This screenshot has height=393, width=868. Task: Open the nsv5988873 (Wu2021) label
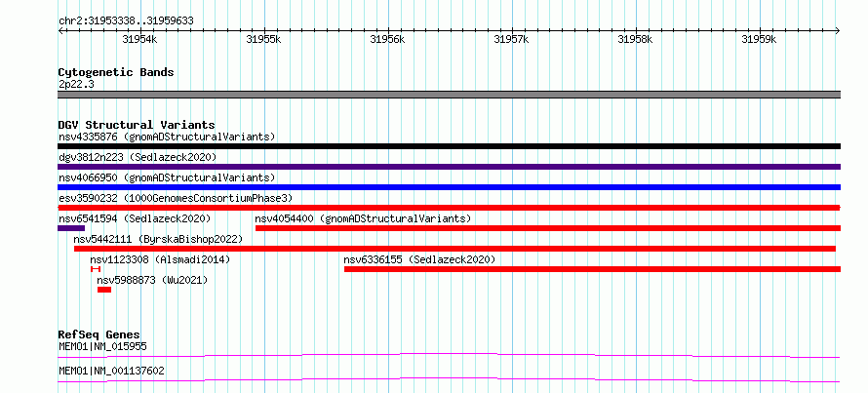pos(152,280)
